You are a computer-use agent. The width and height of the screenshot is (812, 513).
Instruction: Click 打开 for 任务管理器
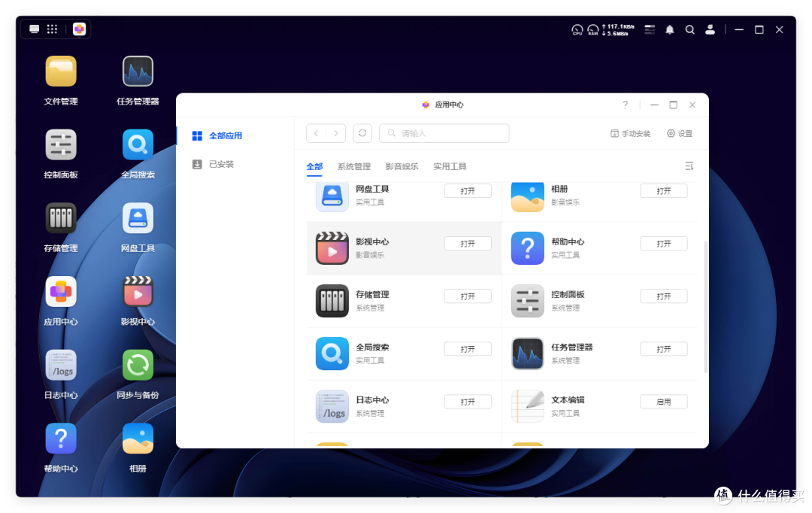[x=663, y=349]
